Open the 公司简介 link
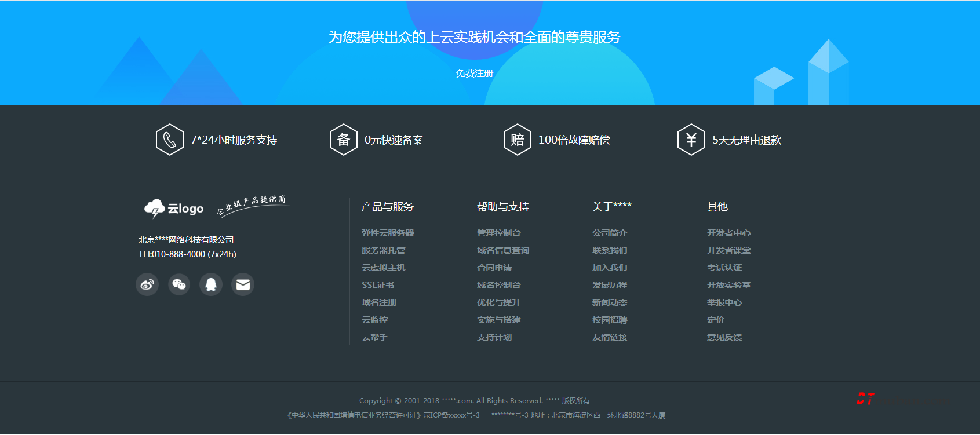The image size is (980, 435). [x=609, y=233]
